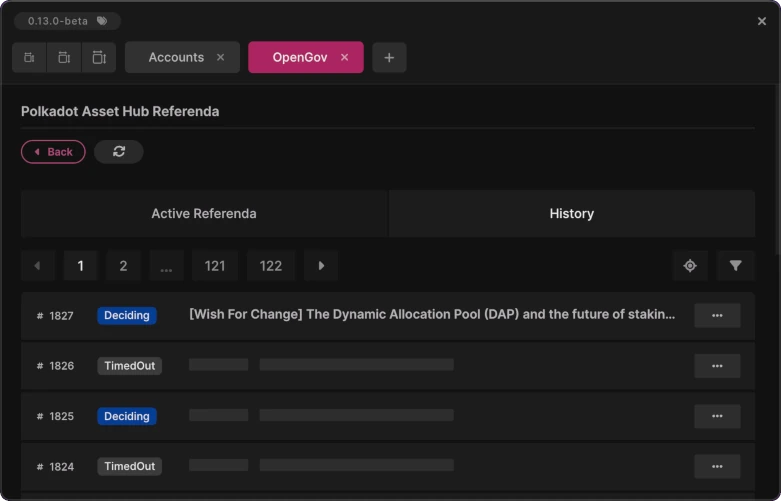This screenshot has width=781, height=501.
Task: Click the large window size icon
Action: coord(98,58)
